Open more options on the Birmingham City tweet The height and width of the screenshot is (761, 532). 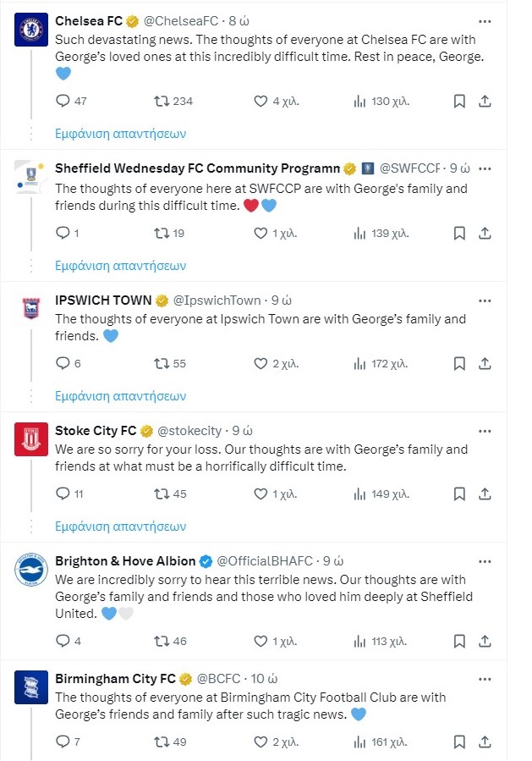click(485, 679)
